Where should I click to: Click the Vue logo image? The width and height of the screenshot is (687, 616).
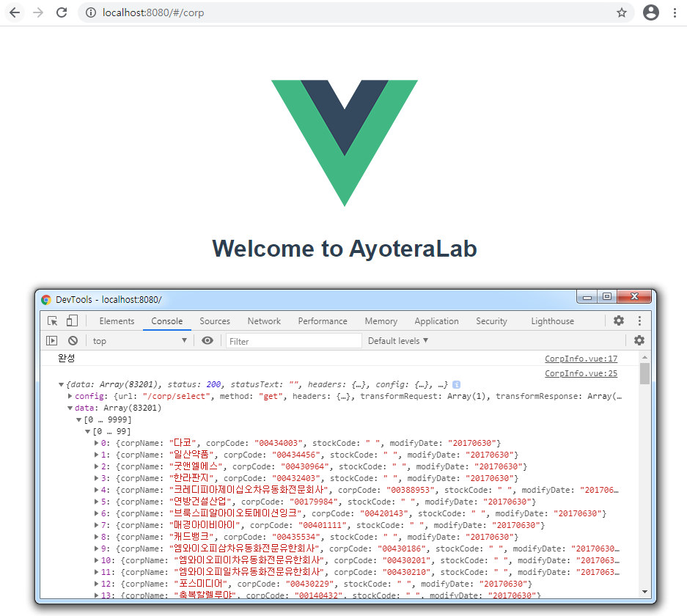345,143
